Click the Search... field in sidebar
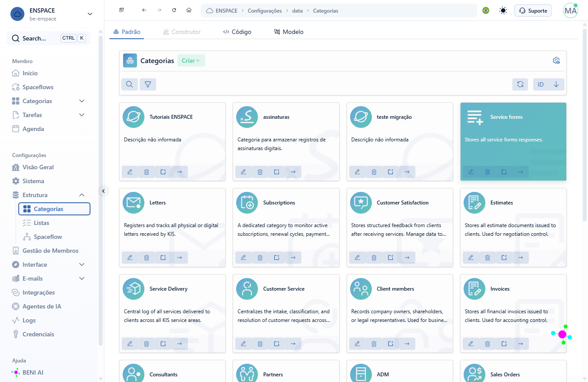 click(x=49, y=38)
